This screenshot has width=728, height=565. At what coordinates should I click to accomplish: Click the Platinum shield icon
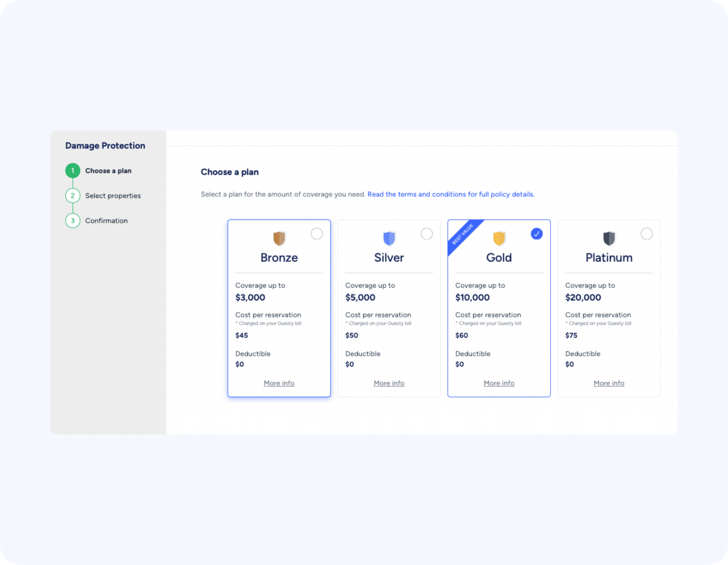(x=609, y=238)
